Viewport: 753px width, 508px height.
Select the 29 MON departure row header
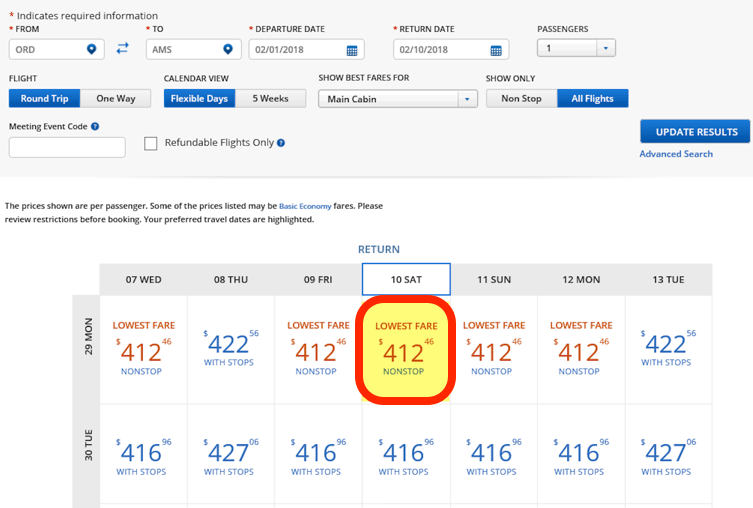pos(86,350)
